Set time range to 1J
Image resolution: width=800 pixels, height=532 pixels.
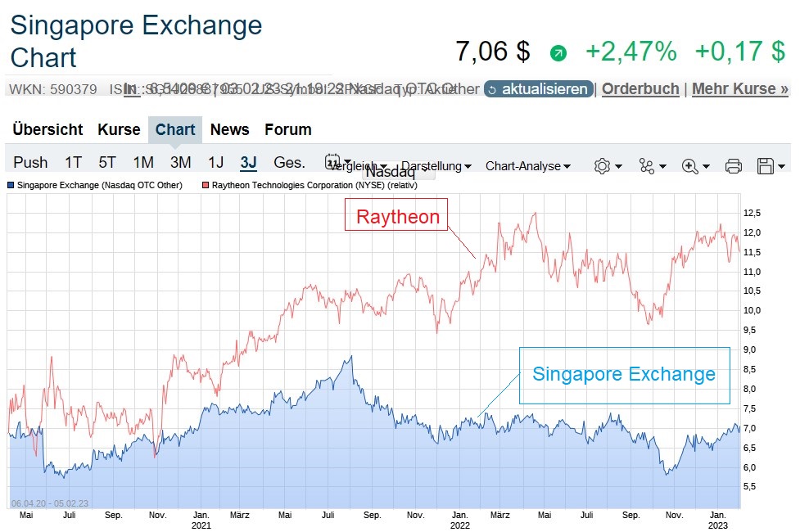point(216,162)
